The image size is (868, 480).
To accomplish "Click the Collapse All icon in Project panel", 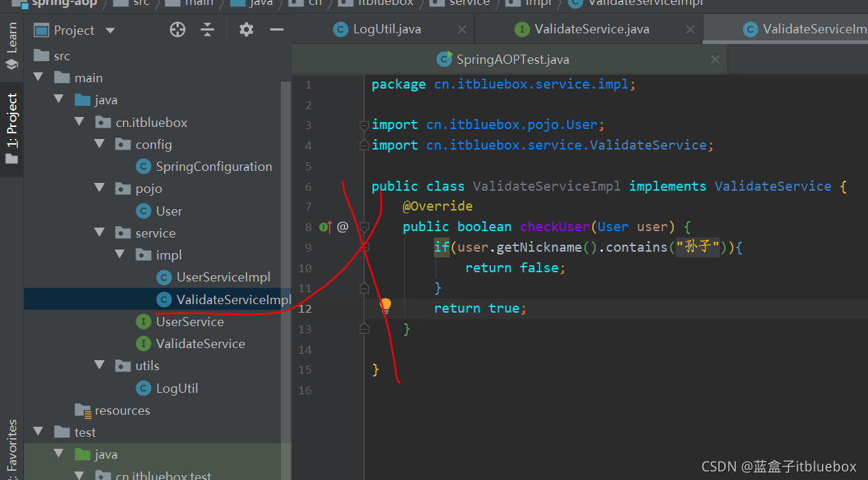I will click(x=207, y=30).
